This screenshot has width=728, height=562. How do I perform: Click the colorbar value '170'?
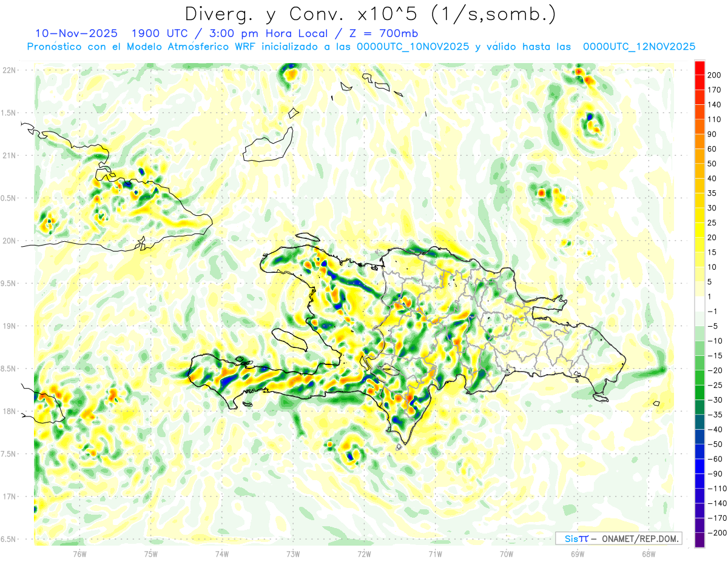[715, 90]
